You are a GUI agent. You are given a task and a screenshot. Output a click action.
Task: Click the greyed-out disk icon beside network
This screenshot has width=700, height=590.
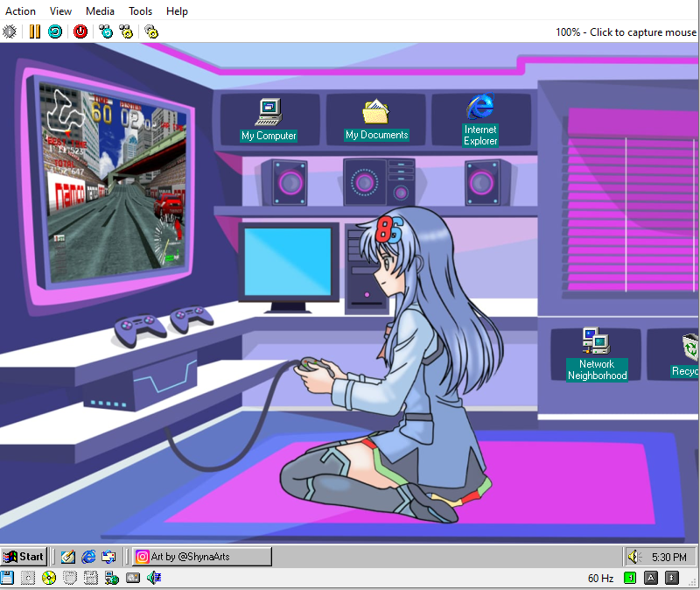tap(91, 578)
